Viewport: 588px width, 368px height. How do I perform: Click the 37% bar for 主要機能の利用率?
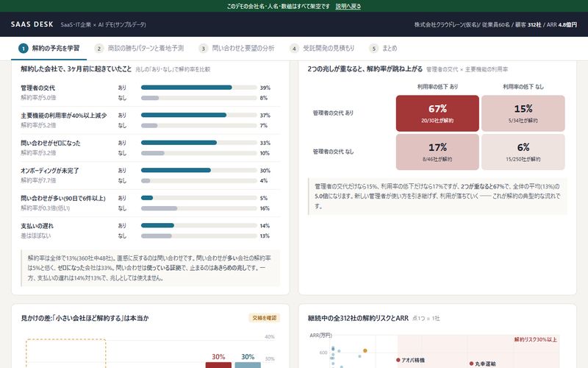[184, 116]
